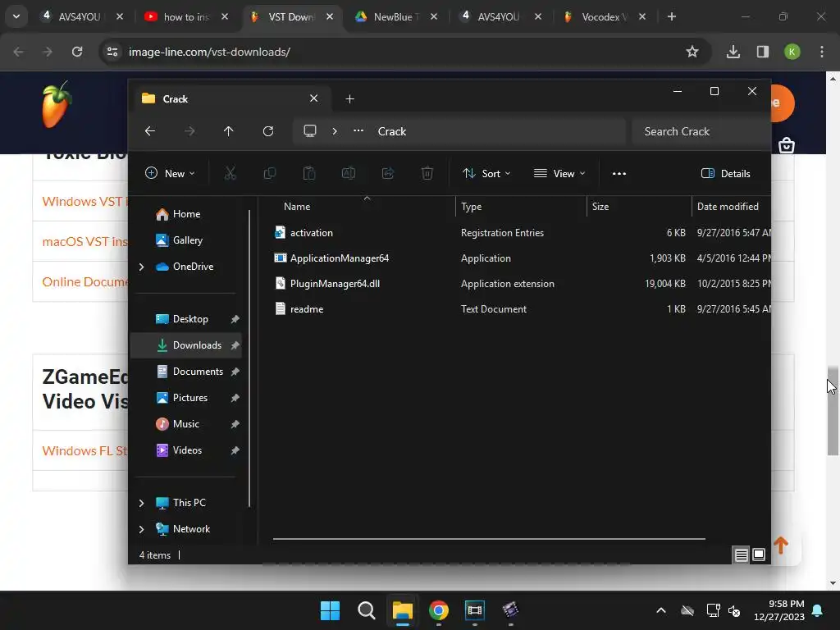Go forward in File Explorer
Image resolution: width=840 pixels, height=630 pixels.
[x=189, y=131]
